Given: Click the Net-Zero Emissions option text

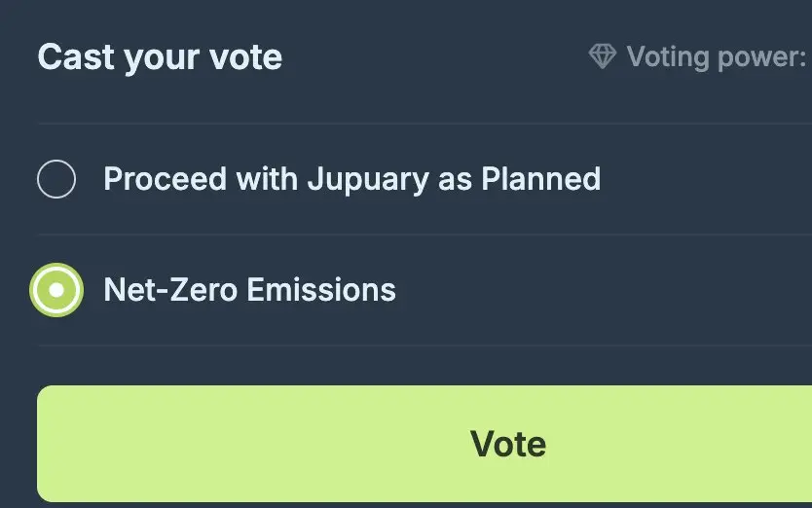Looking at the screenshot, I should click(249, 290).
